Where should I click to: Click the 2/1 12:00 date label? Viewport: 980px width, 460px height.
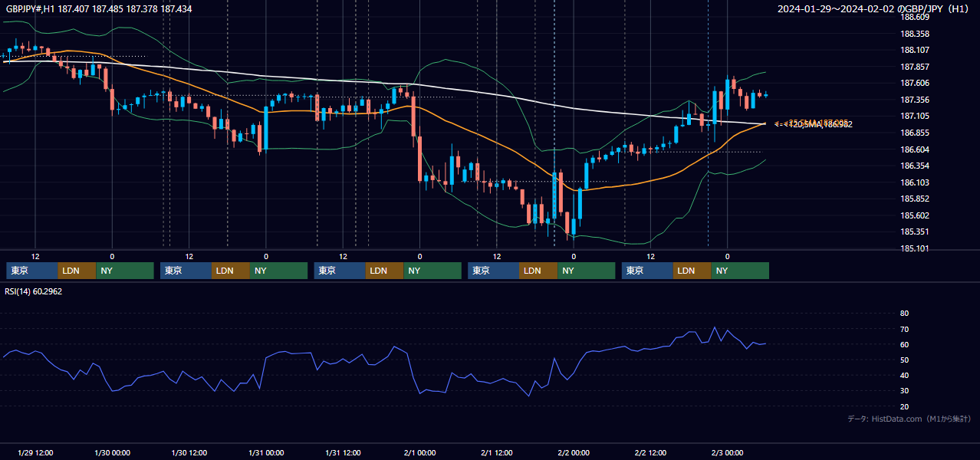click(497, 452)
